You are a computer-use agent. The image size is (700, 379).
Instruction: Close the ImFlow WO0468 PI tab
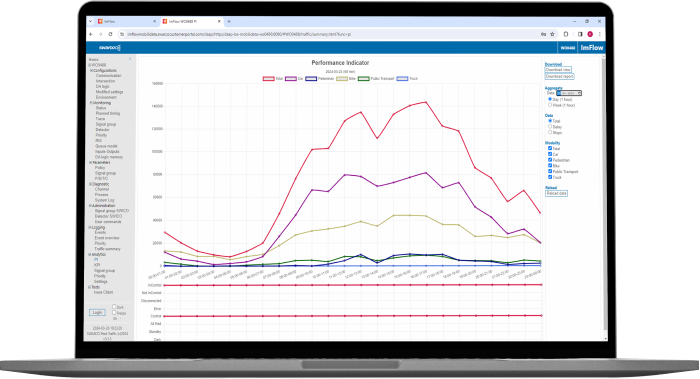point(219,21)
